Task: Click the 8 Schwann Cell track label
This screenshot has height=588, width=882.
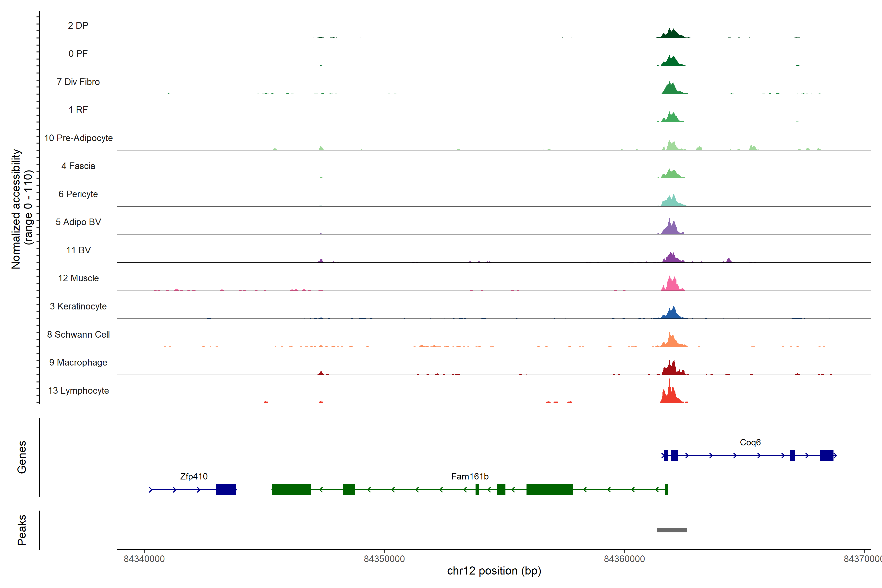Action: [78, 334]
